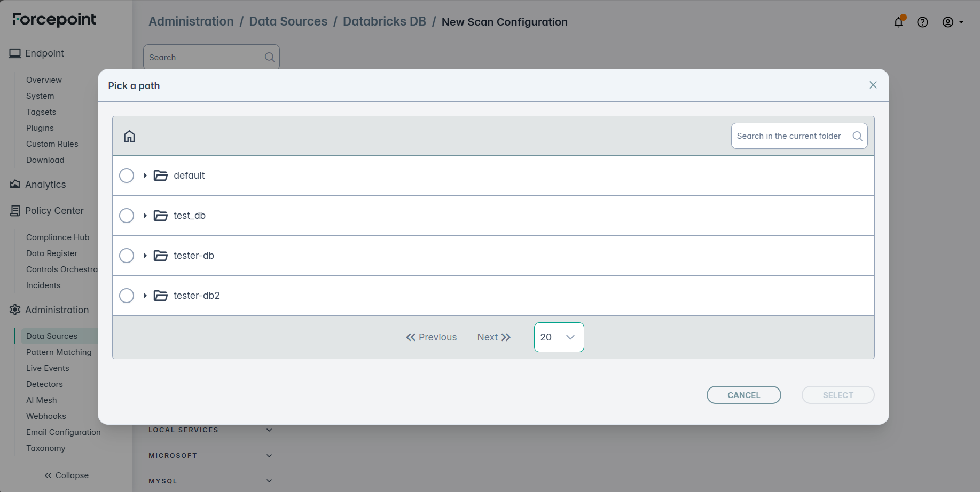Open the page size dropdown showing 20
This screenshot has width=980, height=492.
pyautogui.click(x=559, y=337)
